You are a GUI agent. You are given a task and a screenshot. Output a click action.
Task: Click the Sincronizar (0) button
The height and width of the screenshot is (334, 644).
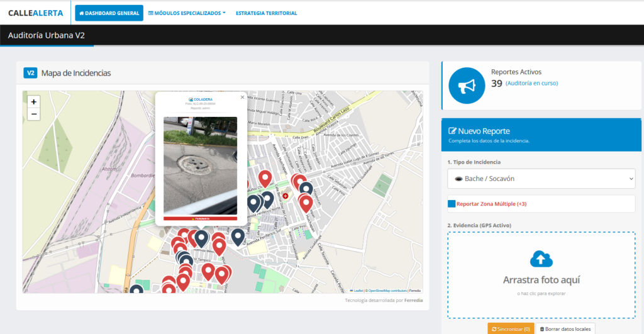[511, 329]
